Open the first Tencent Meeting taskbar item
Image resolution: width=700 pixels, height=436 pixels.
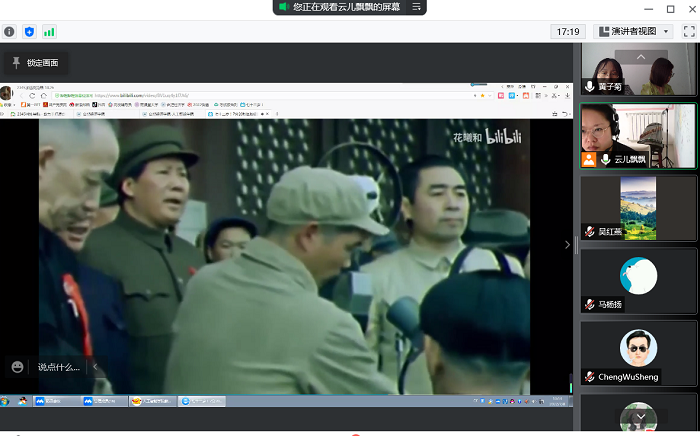[57, 401]
